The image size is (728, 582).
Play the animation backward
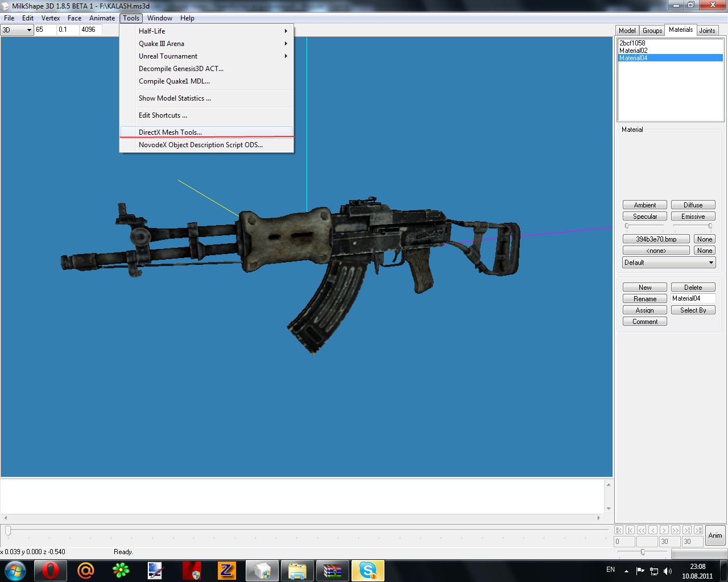[x=642, y=530]
